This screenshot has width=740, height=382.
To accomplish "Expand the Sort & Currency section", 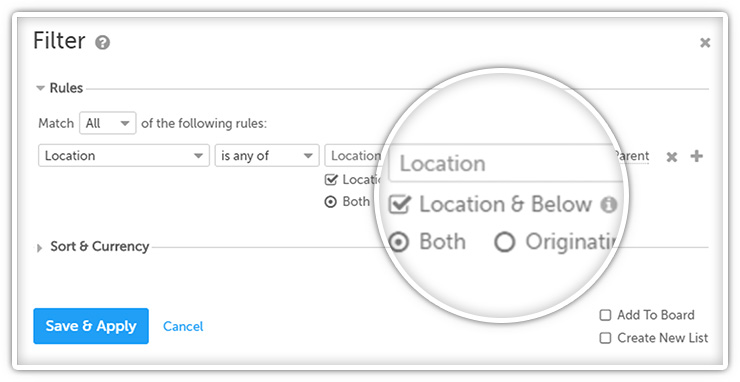I will point(40,248).
